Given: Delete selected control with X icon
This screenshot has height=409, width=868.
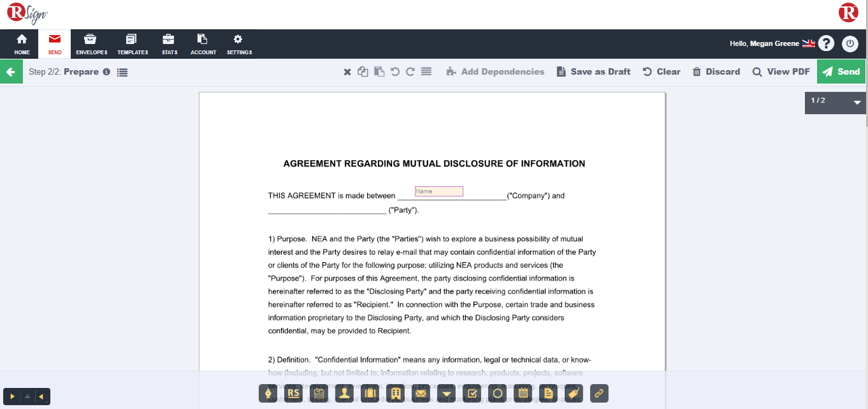Looking at the screenshot, I should click(347, 72).
